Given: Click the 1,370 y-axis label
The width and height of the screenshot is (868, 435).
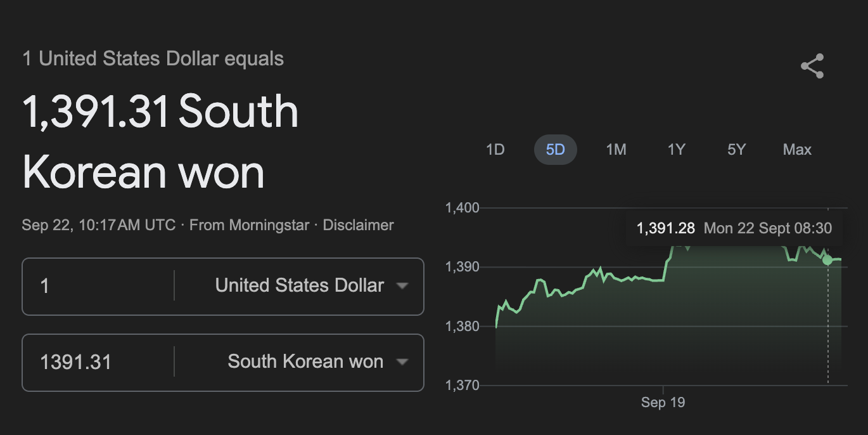Looking at the screenshot, I should pos(463,385).
